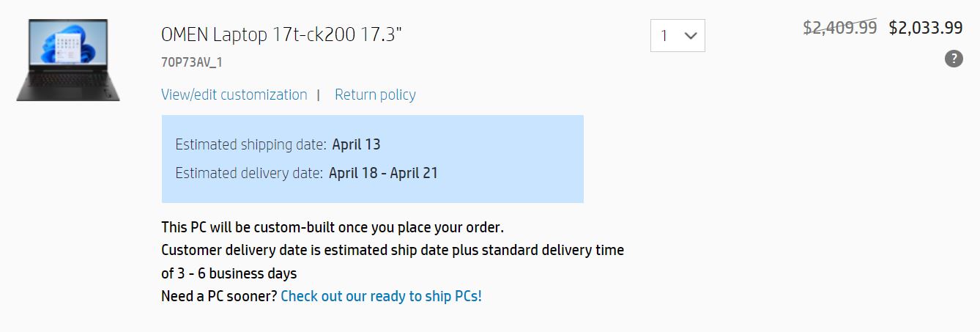Screen dimensions: 980x332
Task: Click the "Estimated shipping date:" label
Action: point(250,144)
